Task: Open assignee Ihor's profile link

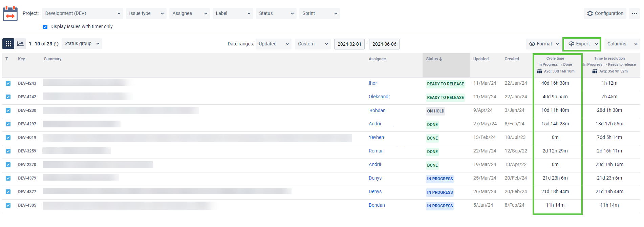Action: coord(372,83)
